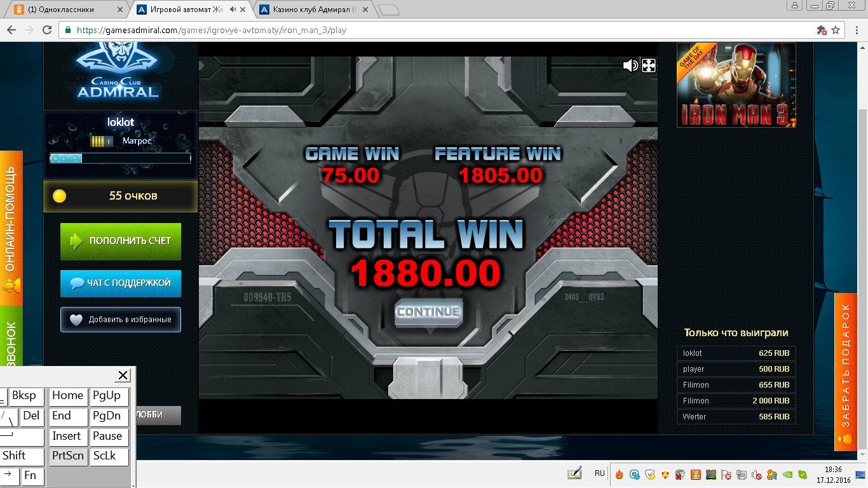Click the Fn key on the on-screen keyboard
Image resolution: width=868 pixels, height=488 pixels.
pyautogui.click(x=32, y=477)
